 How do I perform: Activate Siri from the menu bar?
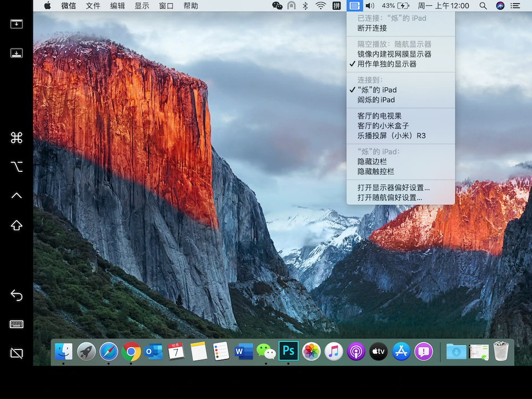click(x=498, y=6)
